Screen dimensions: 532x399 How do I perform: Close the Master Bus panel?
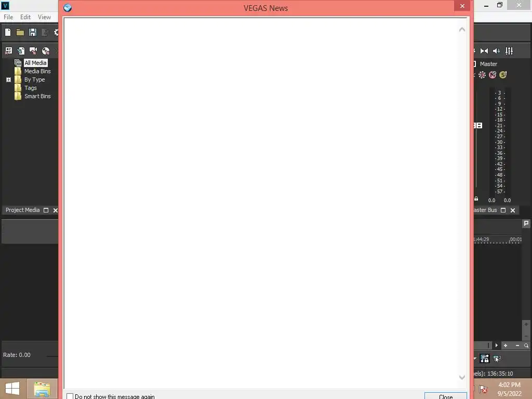pos(513,210)
